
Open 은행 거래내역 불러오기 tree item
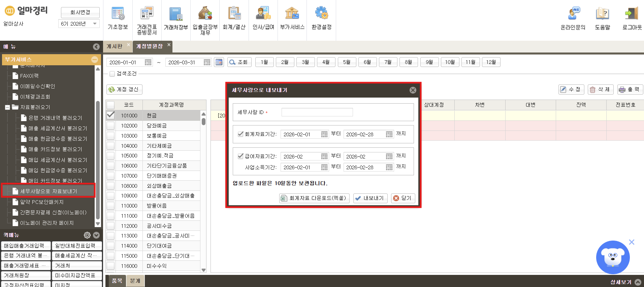coord(55,118)
